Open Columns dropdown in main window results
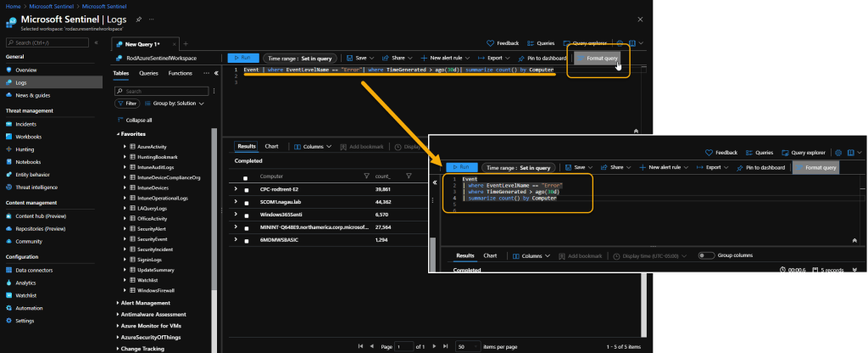 (313, 147)
